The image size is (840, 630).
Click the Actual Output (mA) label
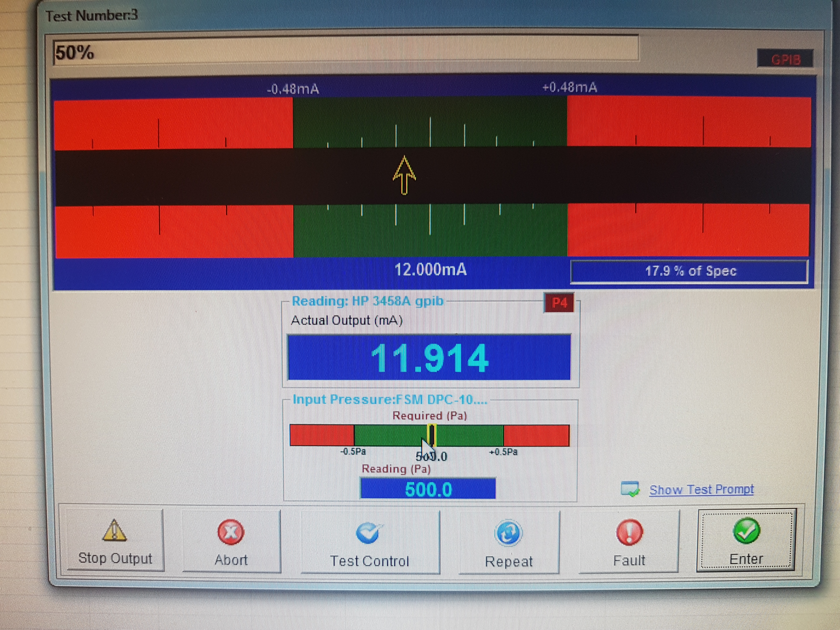point(347,320)
